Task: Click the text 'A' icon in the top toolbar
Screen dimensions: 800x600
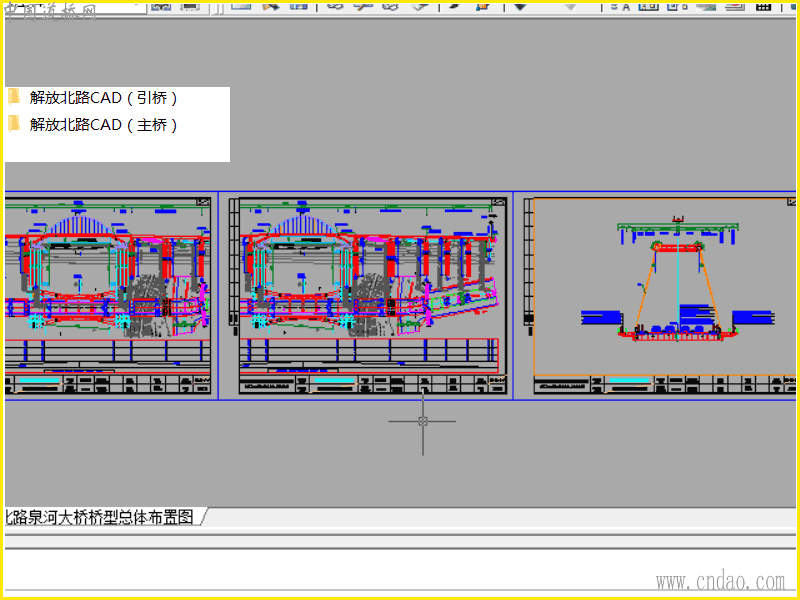Action: point(626,7)
